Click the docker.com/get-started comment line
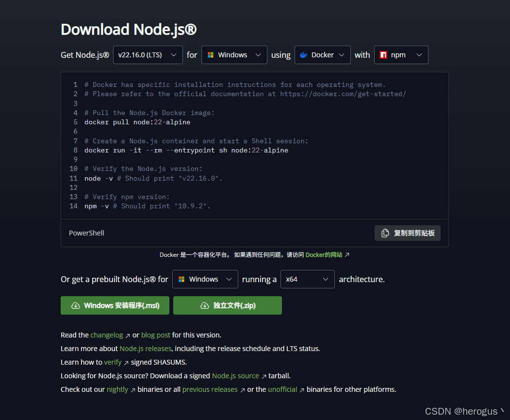Screen dimensions: 510x420 pyautogui.click(x=245, y=94)
